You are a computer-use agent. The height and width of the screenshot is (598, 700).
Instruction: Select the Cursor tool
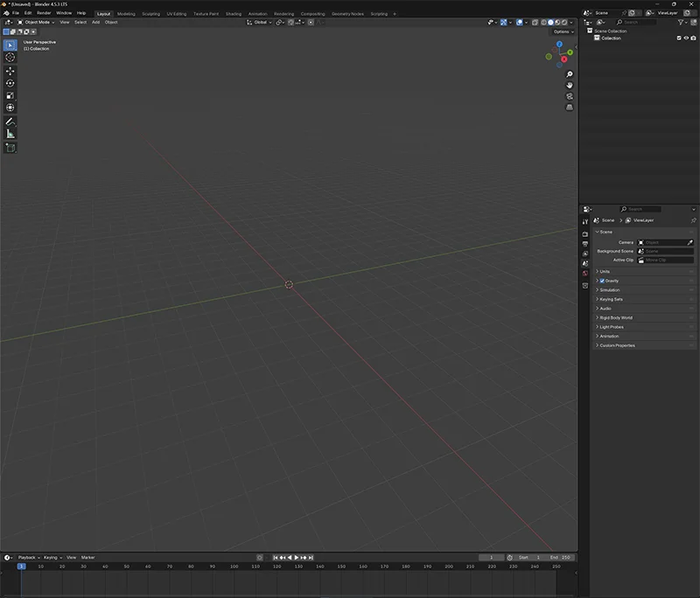pyautogui.click(x=10, y=57)
